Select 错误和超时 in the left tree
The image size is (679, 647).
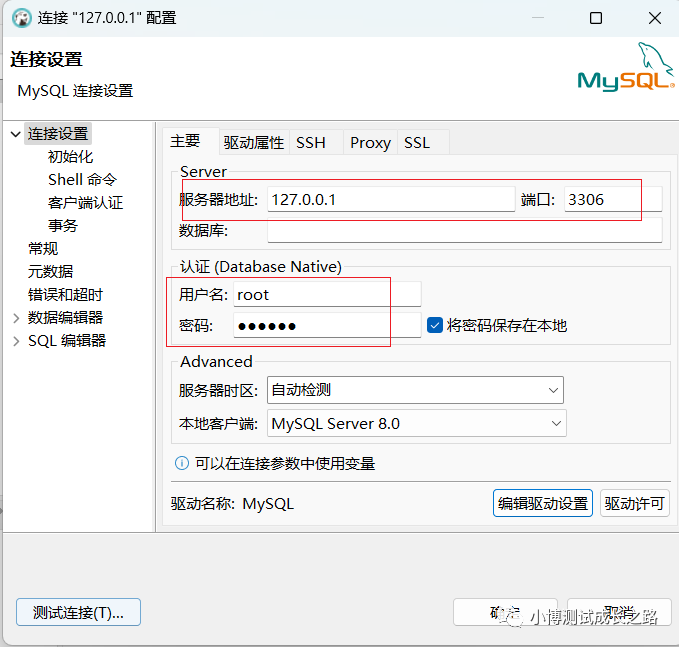(65, 295)
